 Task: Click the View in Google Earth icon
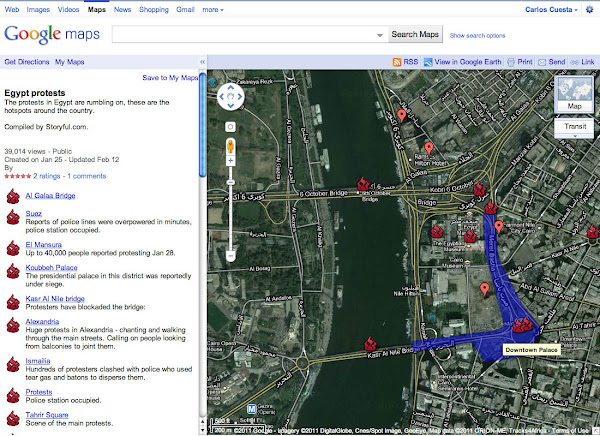click(428, 62)
